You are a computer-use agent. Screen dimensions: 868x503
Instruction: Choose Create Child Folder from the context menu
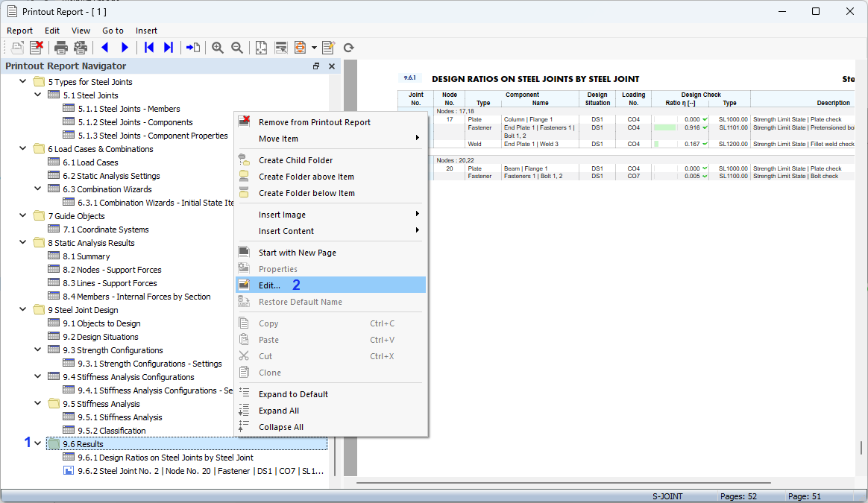[x=297, y=159]
